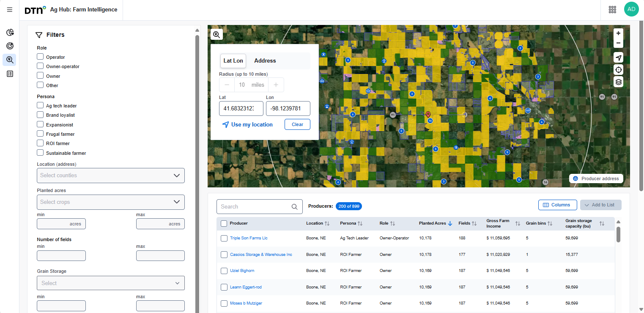Select the Lat Lon tab

tap(233, 61)
